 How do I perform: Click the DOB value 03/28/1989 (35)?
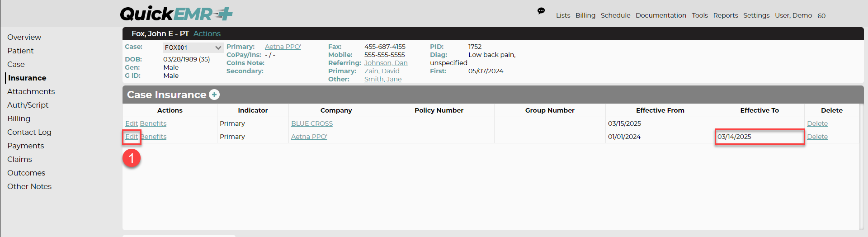click(186, 59)
